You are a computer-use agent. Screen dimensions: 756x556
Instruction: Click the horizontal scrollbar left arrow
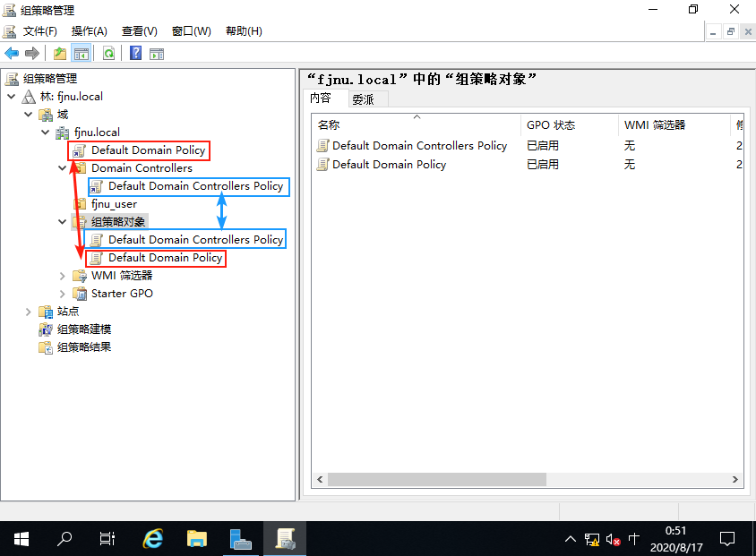coord(320,479)
